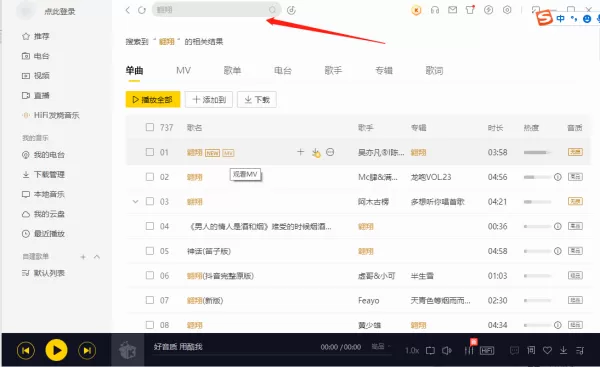This screenshot has height=367, width=600.
Task: Tick checkbox for song 04
Action: [150, 226]
